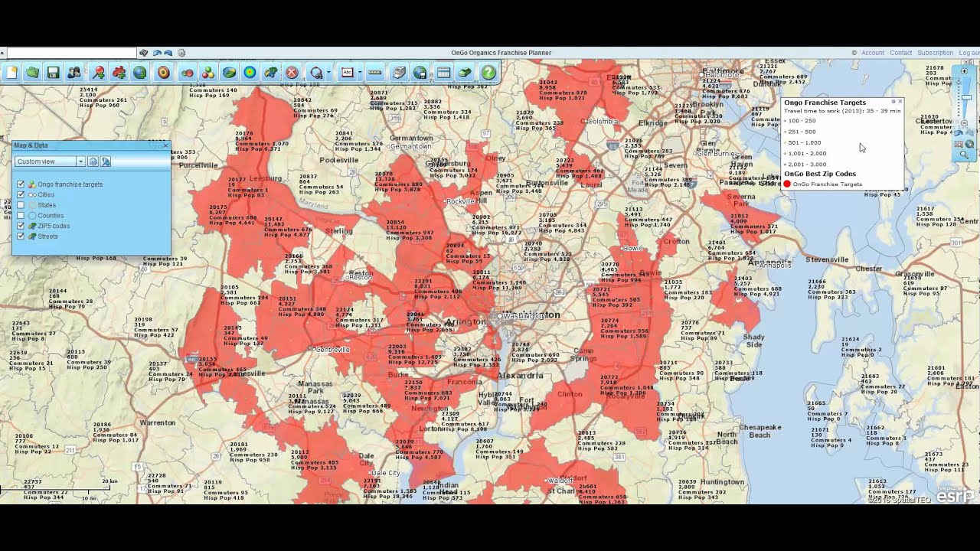Image resolution: width=980 pixels, height=551 pixels.
Task: Open the share users icon in toolbar
Action: tap(73, 73)
